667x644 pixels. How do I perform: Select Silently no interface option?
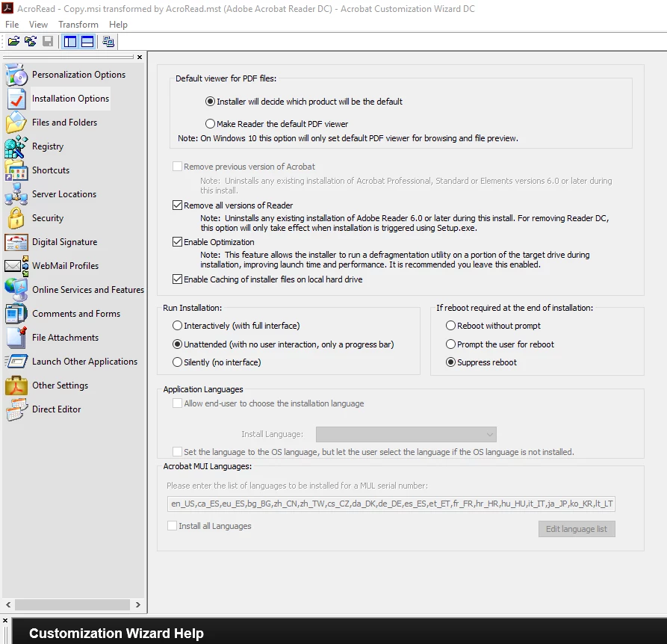pos(177,362)
